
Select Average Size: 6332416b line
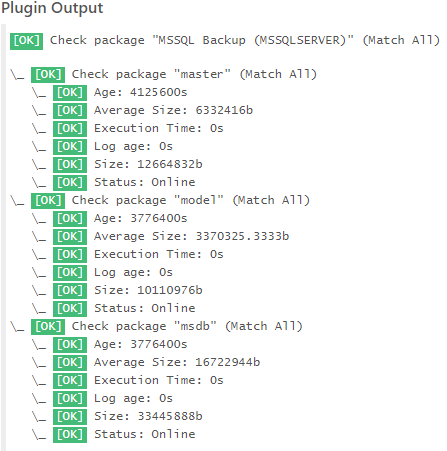[173, 110]
